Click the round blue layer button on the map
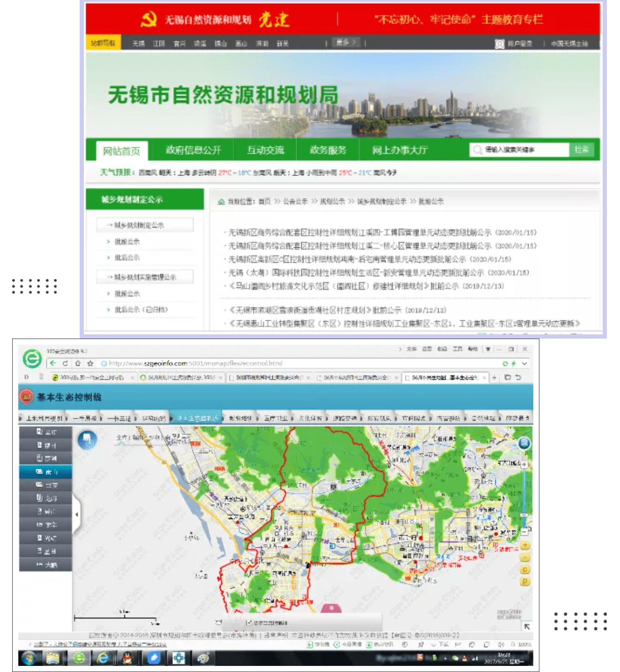The image size is (620, 672). 87,440
